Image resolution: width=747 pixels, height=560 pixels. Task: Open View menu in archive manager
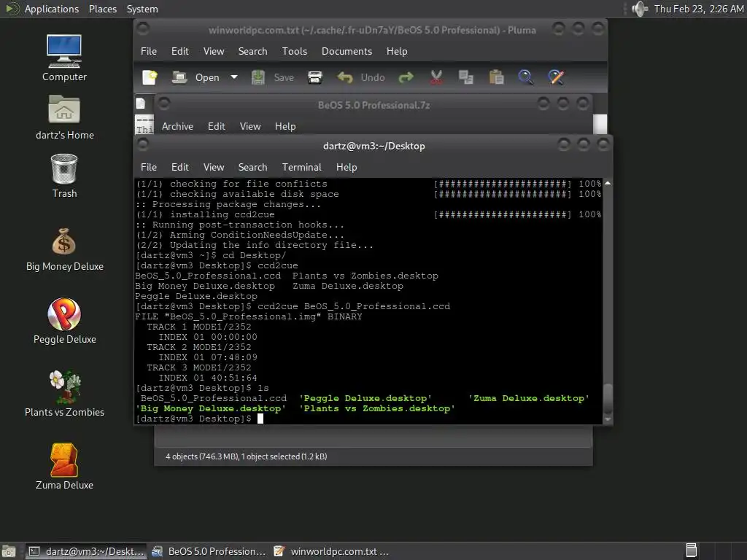pos(250,126)
